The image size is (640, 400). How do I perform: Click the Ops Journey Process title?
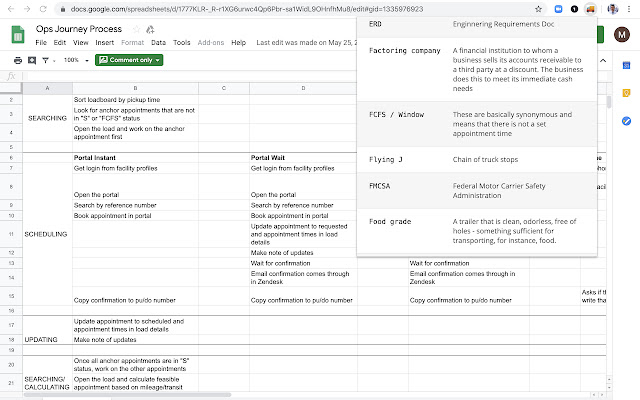click(79, 29)
